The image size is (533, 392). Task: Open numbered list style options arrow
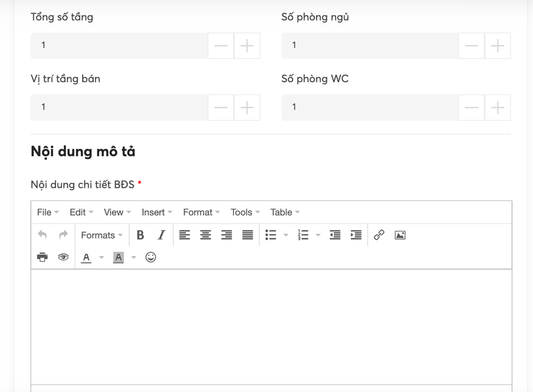point(318,235)
